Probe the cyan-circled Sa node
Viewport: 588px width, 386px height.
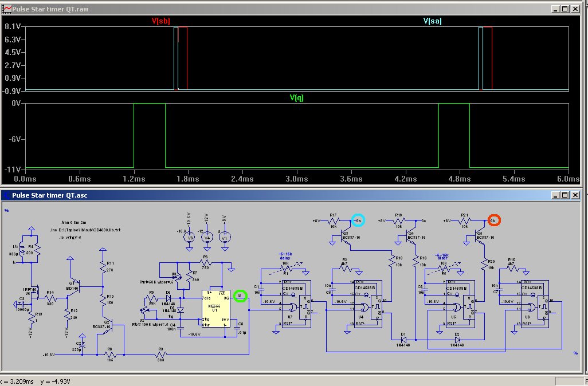[358, 220]
